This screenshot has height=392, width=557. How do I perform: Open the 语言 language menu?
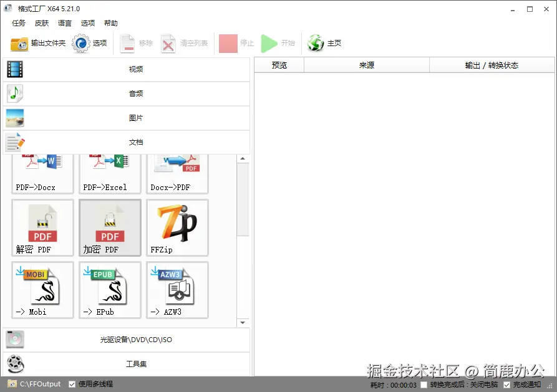point(65,23)
